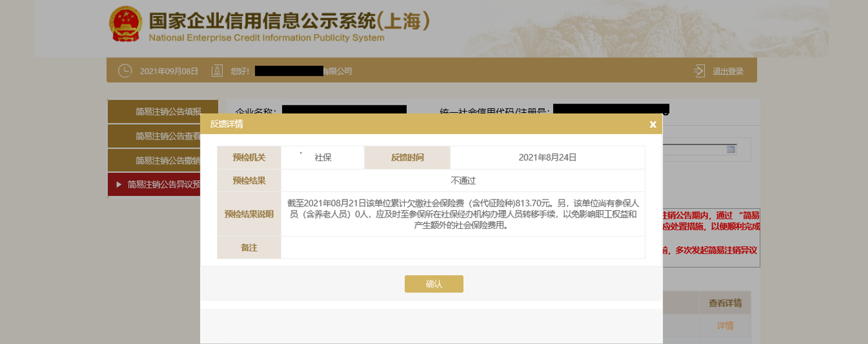Click the empty 备注 remarks cell
The image size is (868, 344).
click(463, 247)
